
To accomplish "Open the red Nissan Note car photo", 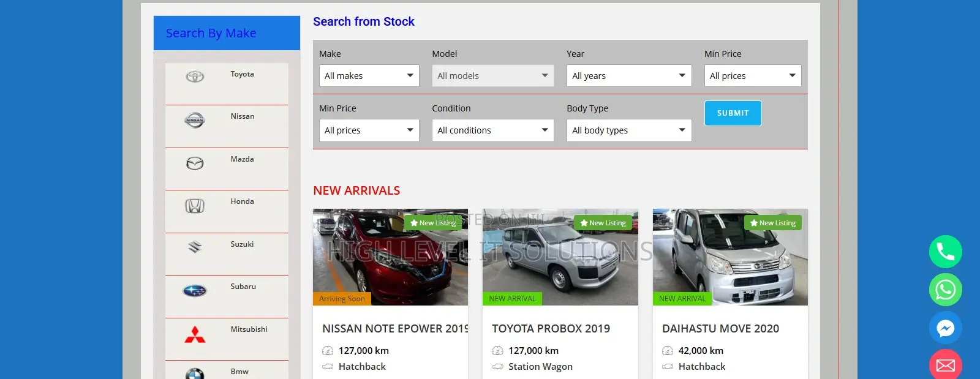I will click(x=390, y=257).
